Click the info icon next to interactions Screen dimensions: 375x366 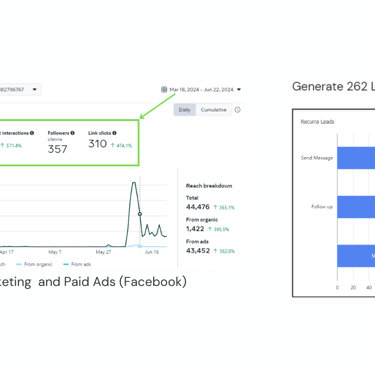click(x=32, y=133)
